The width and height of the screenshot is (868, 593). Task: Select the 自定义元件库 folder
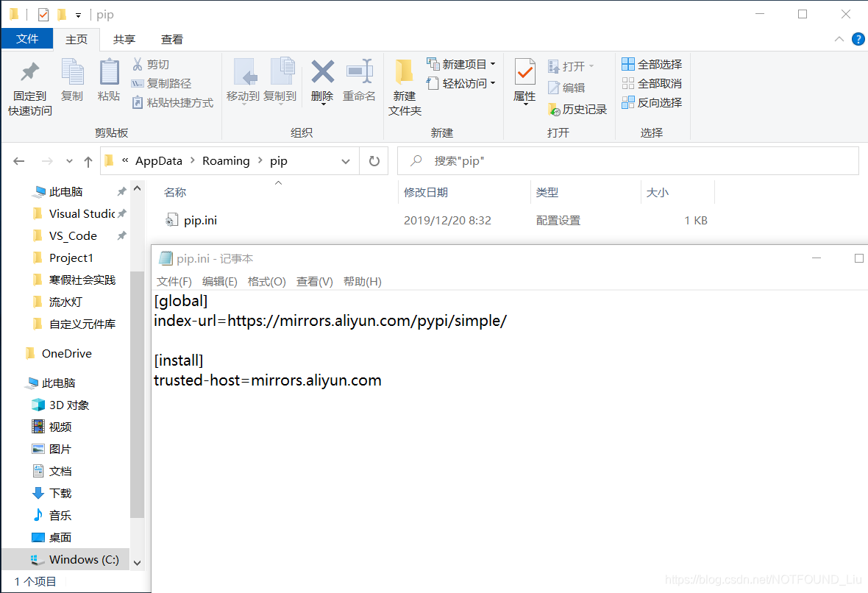pyautogui.click(x=82, y=324)
